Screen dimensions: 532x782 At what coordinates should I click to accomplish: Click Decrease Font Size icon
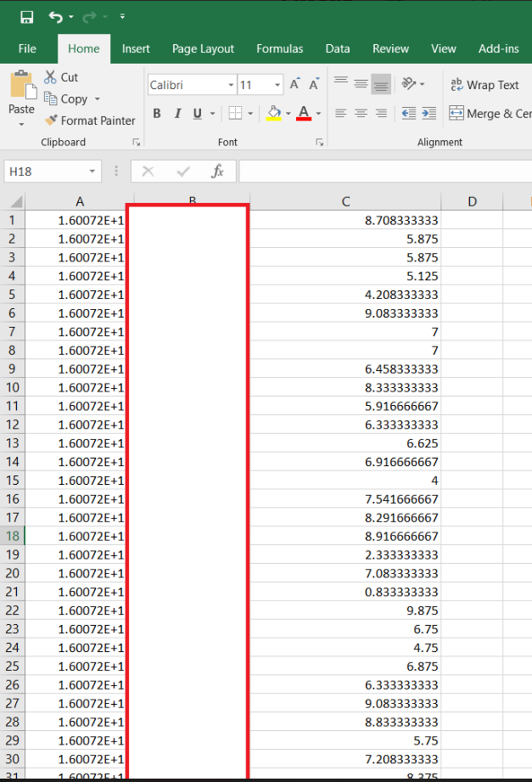click(x=314, y=84)
